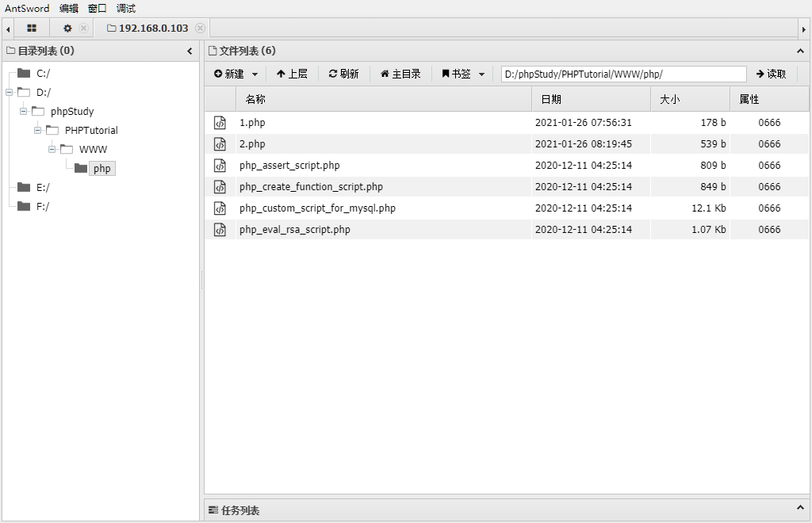Open the 书签 dropdown arrow
Viewport: 812px width, 523px height.
pyautogui.click(x=481, y=74)
